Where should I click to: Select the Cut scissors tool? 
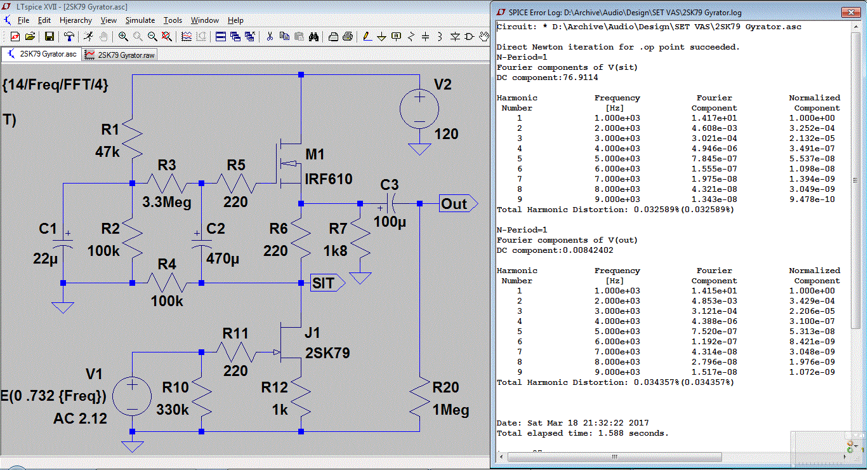point(270,37)
